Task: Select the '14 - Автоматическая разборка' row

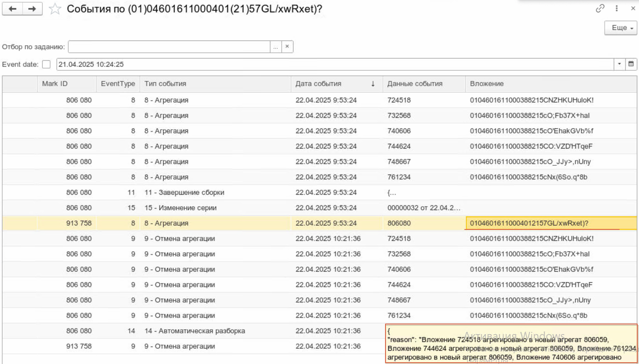Action: coord(195,331)
